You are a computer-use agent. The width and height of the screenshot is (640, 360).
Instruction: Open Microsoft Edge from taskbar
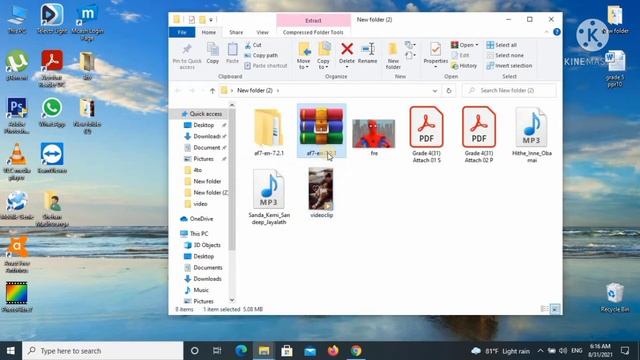point(241,351)
